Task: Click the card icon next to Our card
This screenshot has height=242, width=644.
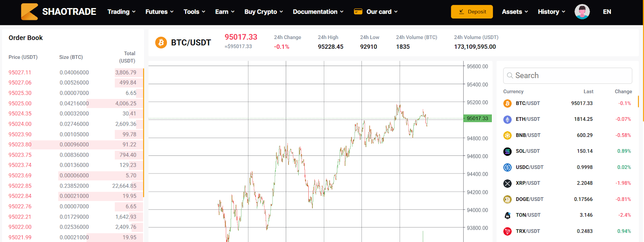Action: (358, 12)
